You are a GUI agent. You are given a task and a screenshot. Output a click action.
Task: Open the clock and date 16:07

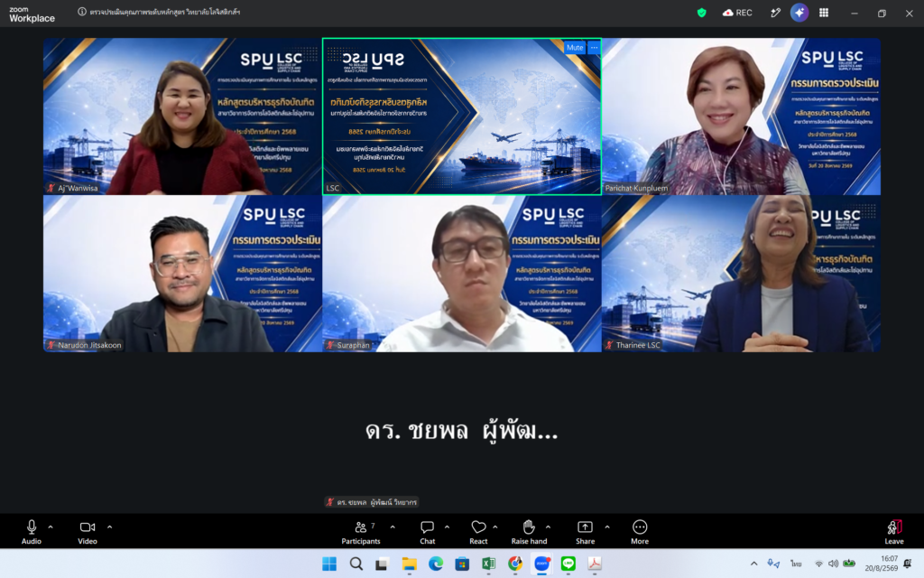881,564
